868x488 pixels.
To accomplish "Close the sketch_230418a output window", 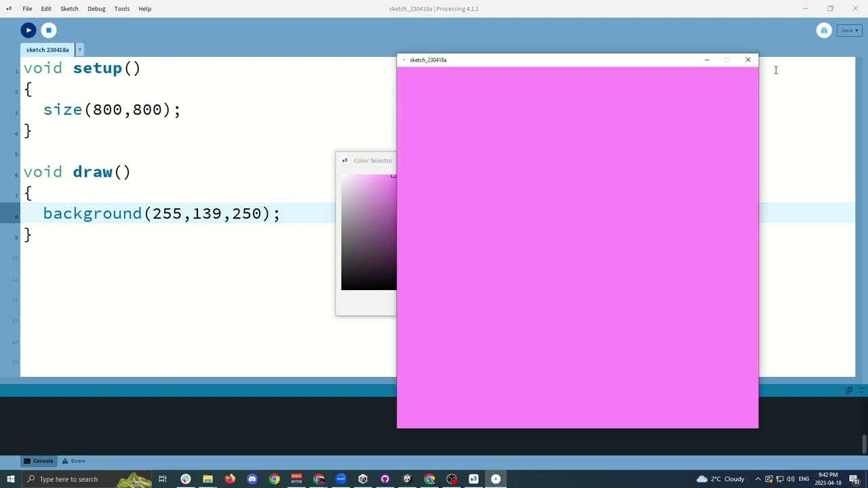I will 748,60.
